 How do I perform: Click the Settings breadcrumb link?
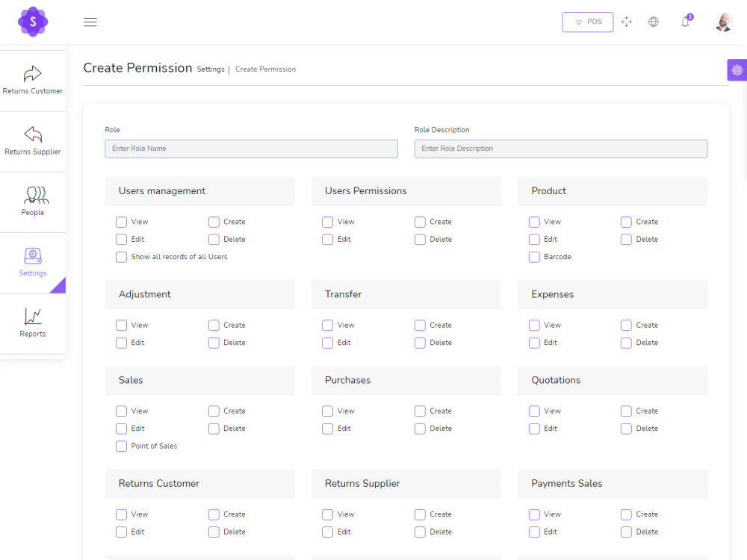coord(211,69)
